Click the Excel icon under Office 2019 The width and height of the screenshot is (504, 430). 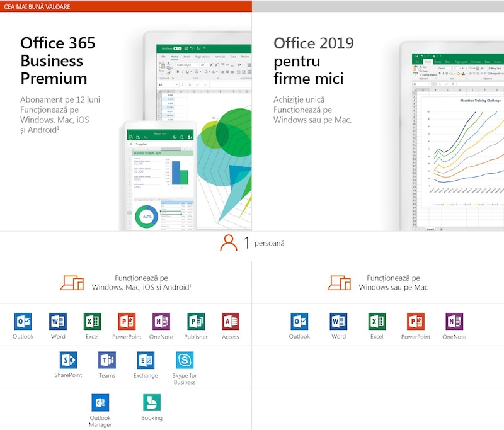[x=377, y=322]
